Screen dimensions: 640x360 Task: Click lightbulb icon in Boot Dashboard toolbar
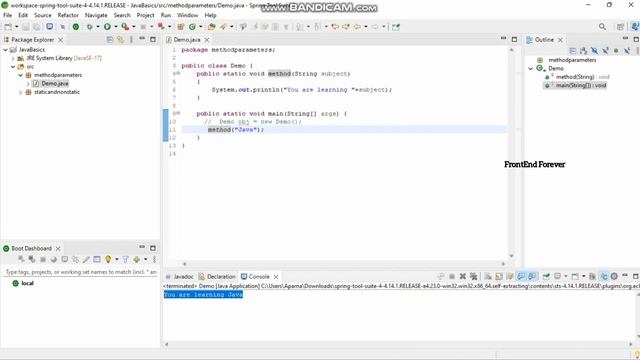coord(108,259)
